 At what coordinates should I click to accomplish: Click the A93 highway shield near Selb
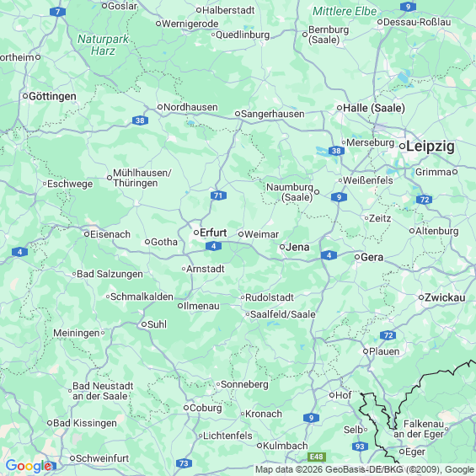(360, 447)
